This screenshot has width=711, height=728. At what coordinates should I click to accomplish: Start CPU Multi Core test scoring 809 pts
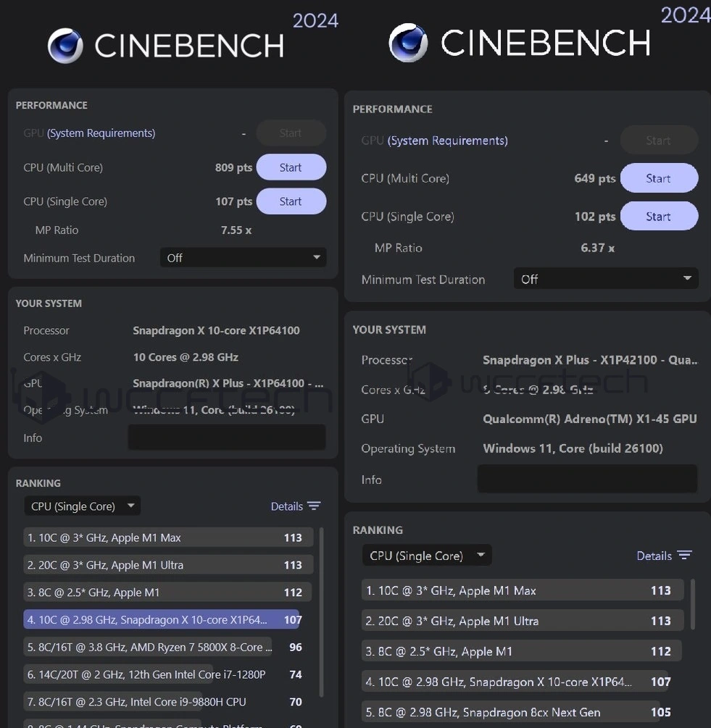point(291,167)
